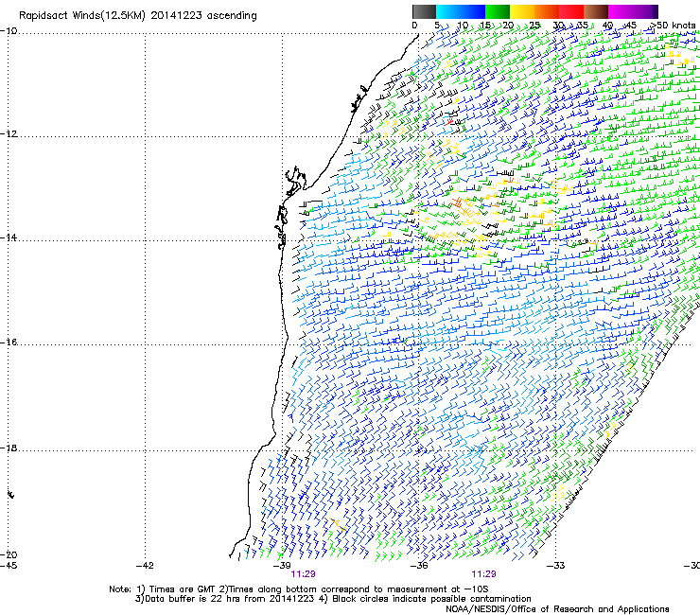Click the ">50 knots" legend label
Image resolution: width=700 pixels, height=615 pixels.
(673, 26)
